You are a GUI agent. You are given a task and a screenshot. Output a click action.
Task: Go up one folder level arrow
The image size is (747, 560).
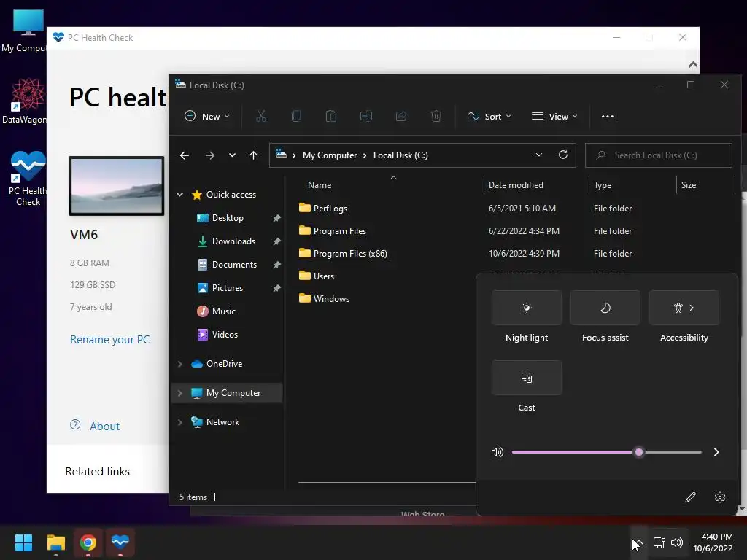pos(253,155)
